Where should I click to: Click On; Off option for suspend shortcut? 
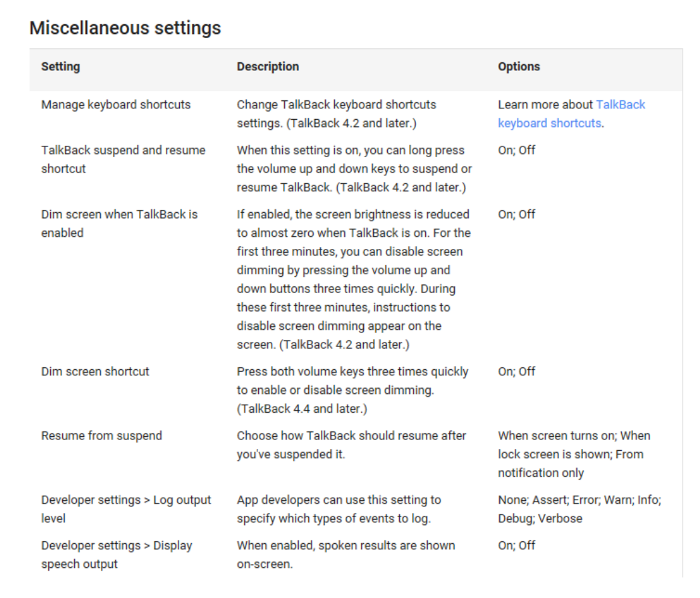[517, 150]
